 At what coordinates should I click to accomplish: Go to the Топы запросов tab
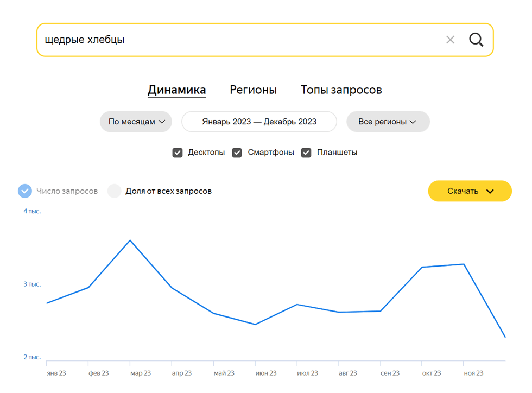(x=341, y=90)
